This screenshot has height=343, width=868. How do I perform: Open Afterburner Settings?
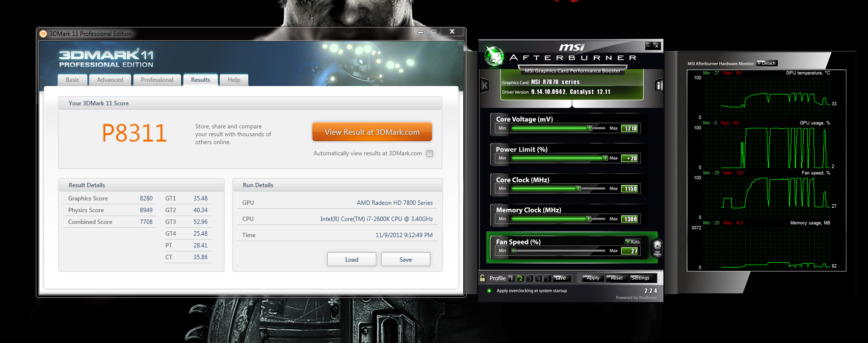pyautogui.click(x=640, y=278)
